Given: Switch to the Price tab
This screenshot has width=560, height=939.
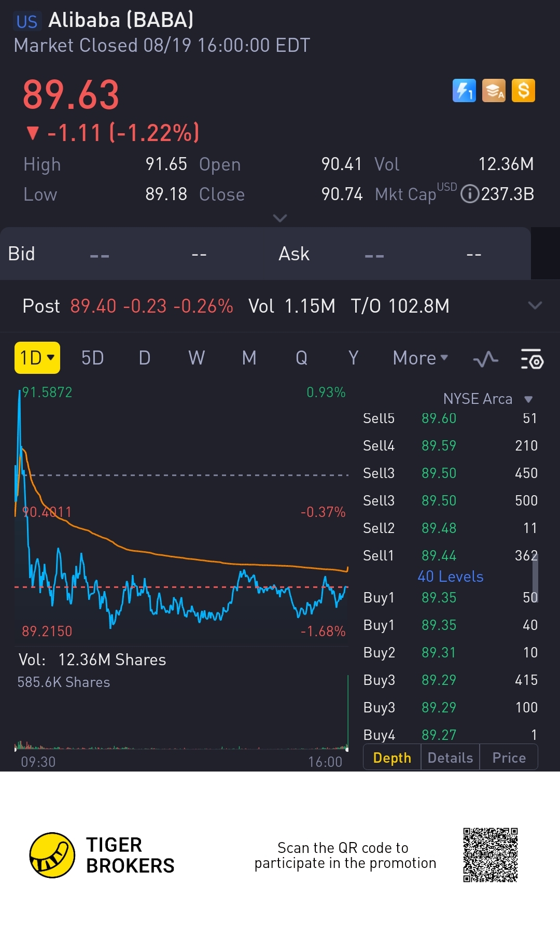Looking at the screenshot, I should pyautogui.click(x=509, y=758).
